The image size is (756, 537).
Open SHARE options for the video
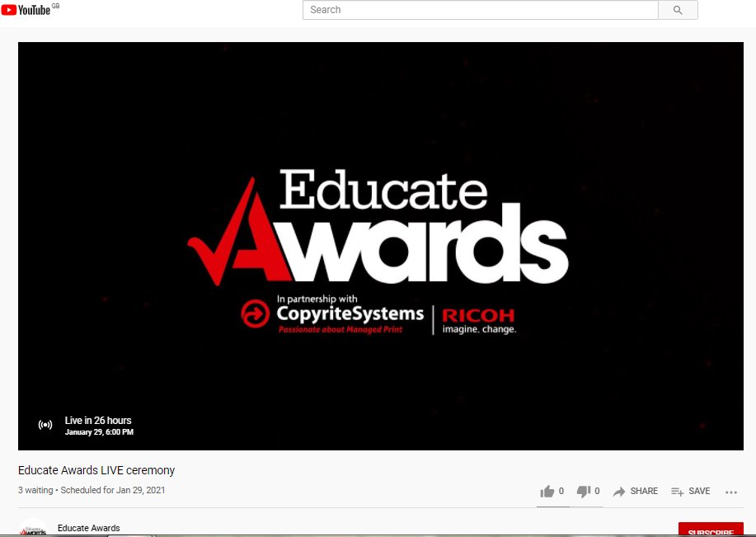coord(636,491)
